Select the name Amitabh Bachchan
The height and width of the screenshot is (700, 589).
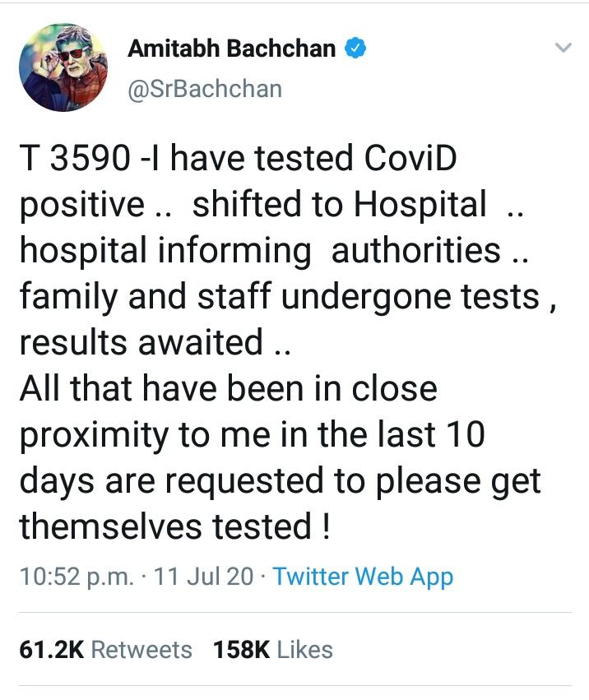click(233, 48)
